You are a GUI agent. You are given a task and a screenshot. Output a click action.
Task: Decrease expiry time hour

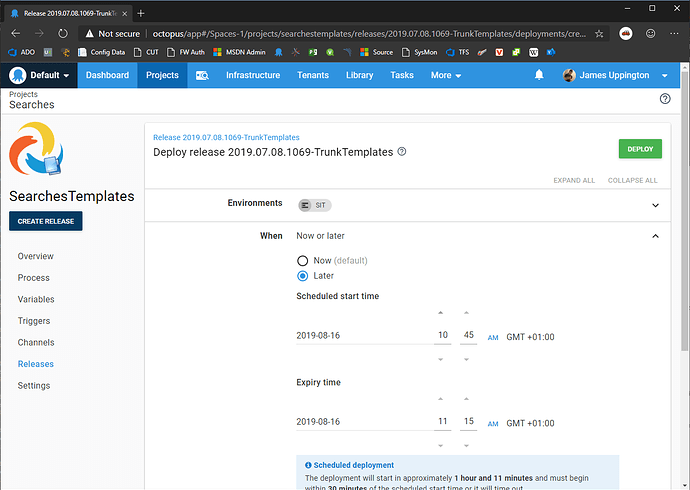(x=440, y=446)
